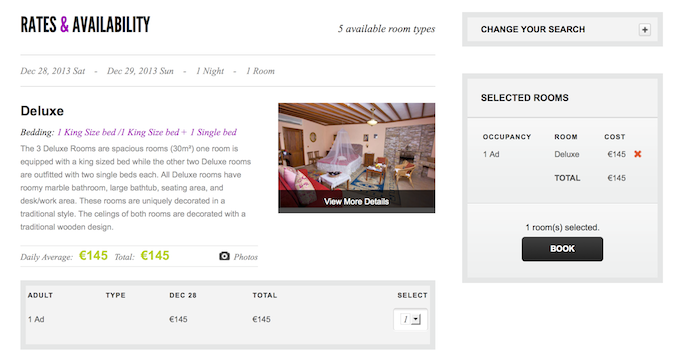Click the ADULT column header
The height and width of the screenshot is (361, 680).
[40, 295]
